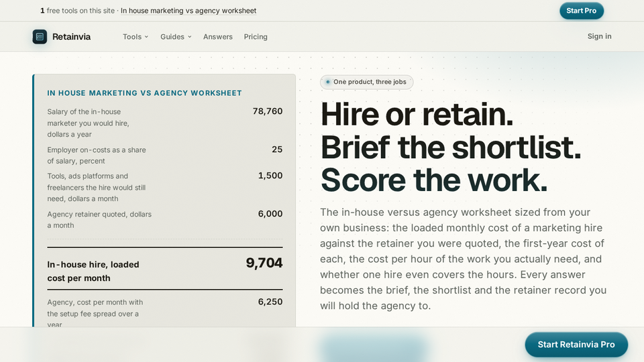Open the In house marketing vs agency worksheet link
This screenshot has height=362, width=644.
189,11
